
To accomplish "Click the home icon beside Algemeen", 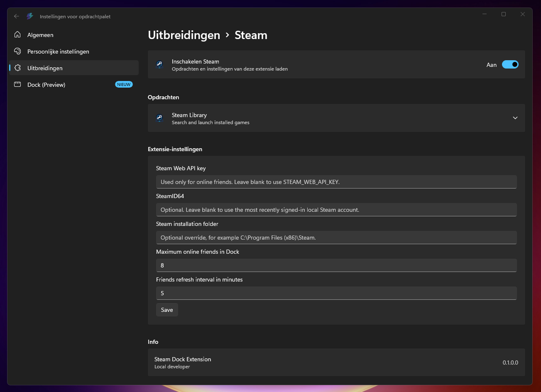I will 17,34.
